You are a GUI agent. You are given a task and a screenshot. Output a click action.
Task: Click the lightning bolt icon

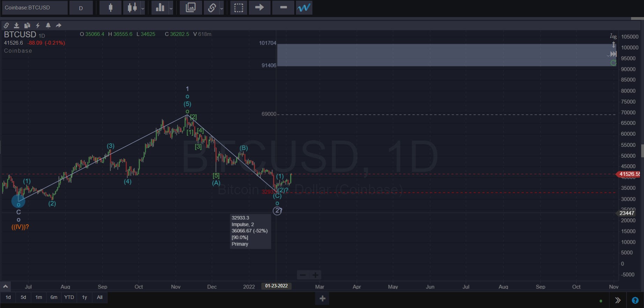[38, 25]
